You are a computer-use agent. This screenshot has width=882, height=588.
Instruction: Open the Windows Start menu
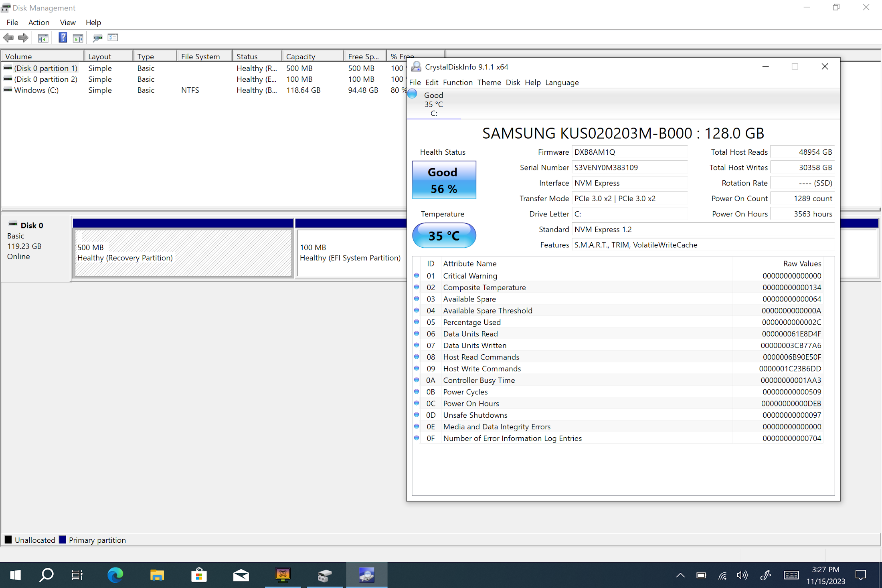pyautogui.click(x=15, y=575)
